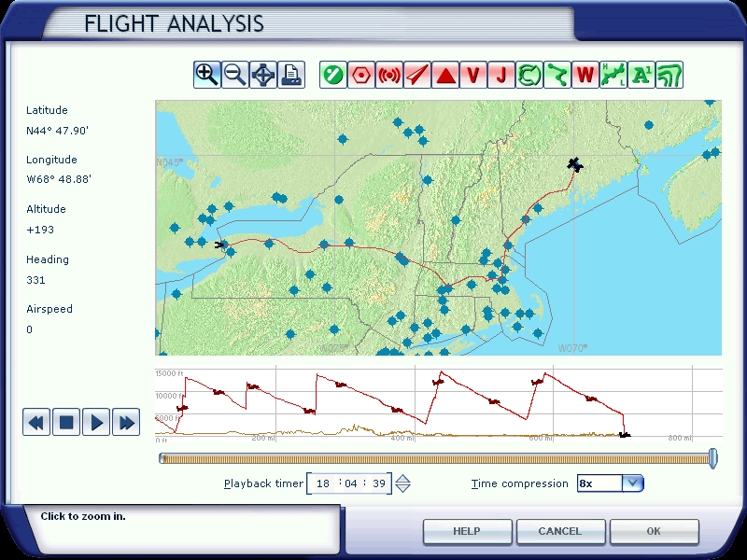
Task: Click the print map icon
Action: pyautogui.click(x=291, y=75)
